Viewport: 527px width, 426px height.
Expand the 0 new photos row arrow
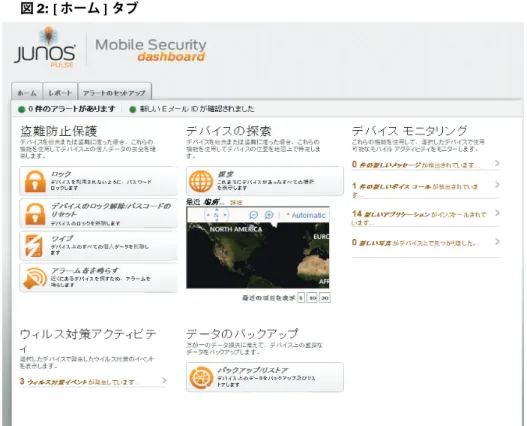497,242
